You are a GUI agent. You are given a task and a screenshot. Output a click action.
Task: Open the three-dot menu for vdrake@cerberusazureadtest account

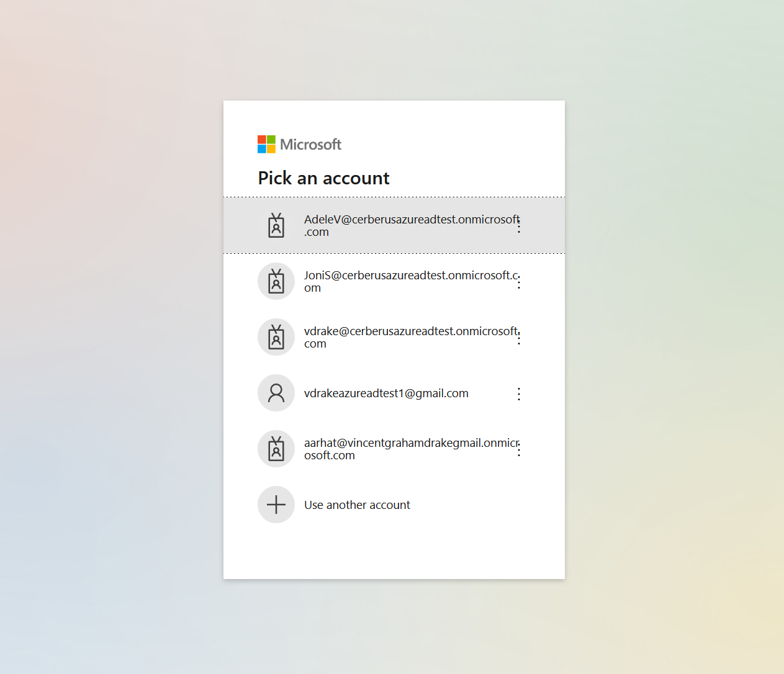(519, 338)
